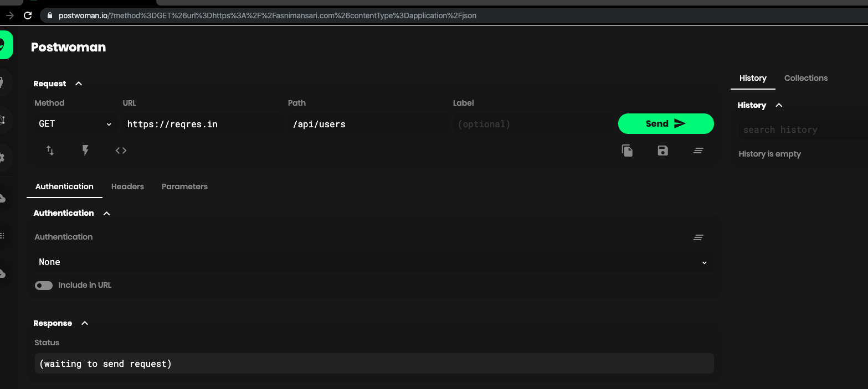The width and height of the screenshot is (868, 389).
Task: Click the "Status" label under Response
Action: (47, 343)
